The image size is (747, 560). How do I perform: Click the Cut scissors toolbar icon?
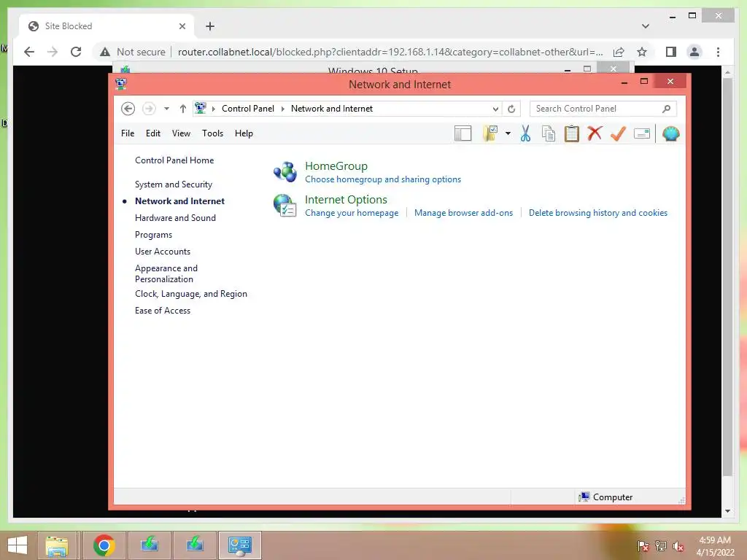click(x=525, y=134)
